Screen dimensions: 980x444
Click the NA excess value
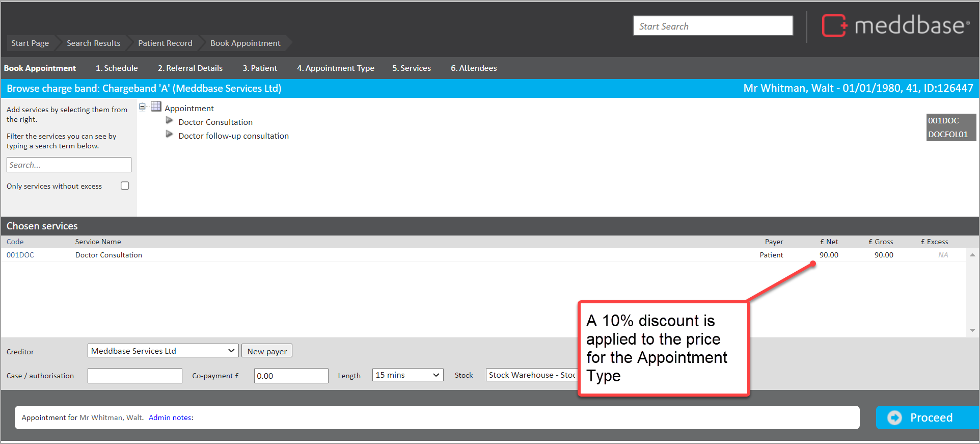[943, 255]
